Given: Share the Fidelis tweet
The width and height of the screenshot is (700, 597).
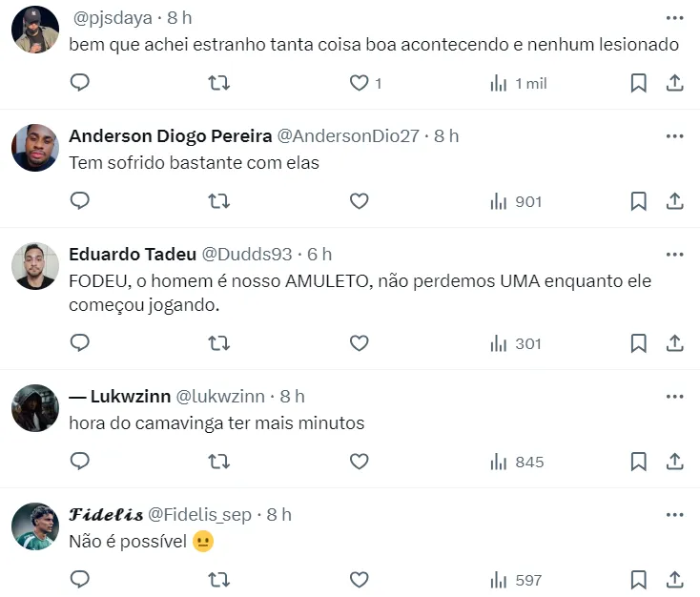Looking at the screenshot, I should (x=674, y=580).
